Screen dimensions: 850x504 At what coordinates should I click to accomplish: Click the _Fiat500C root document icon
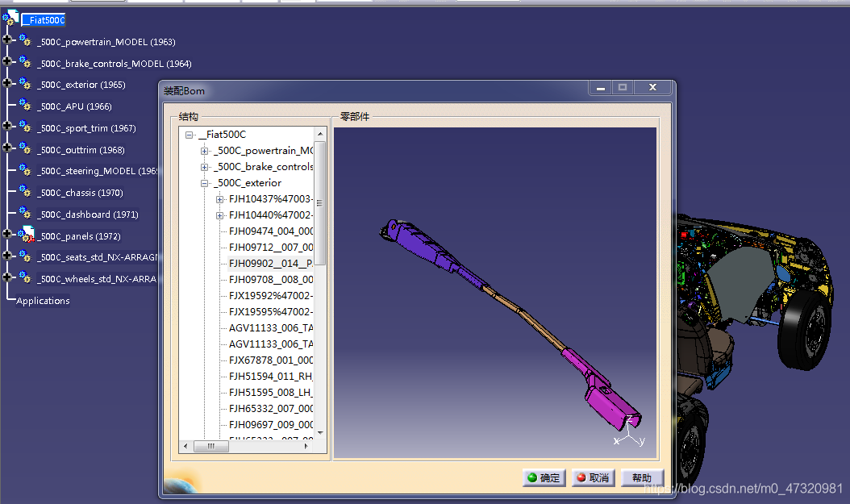coord(12,18)
